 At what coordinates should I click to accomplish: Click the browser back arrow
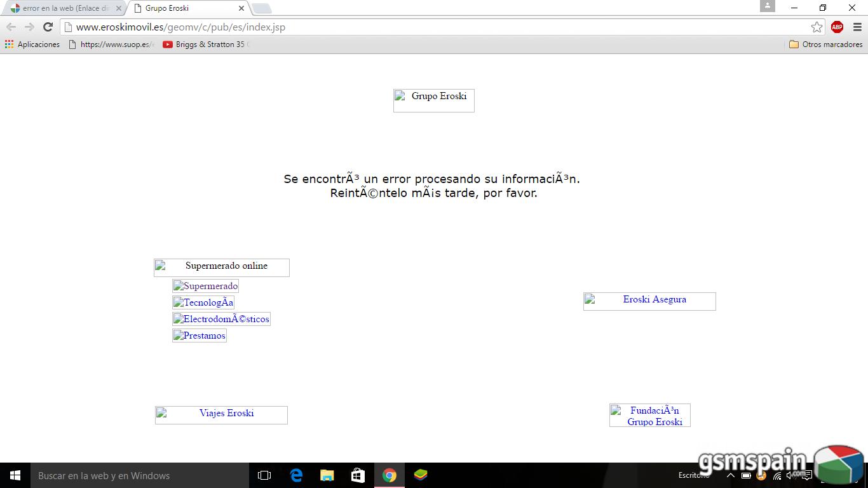(11, 27)
